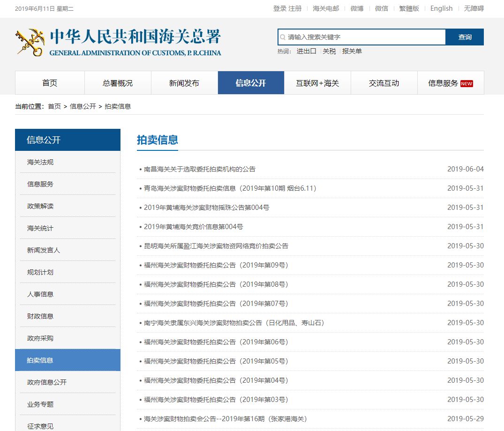This screenshot has width=504, height=431.
Task: Open the 微博 (Weibo) link
Action: coord(356,8)
